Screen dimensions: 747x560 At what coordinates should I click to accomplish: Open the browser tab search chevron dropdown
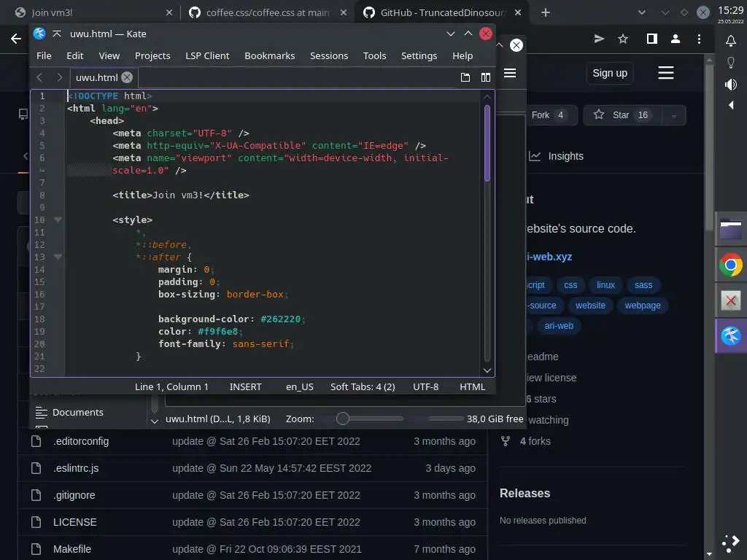click(642, 12)
